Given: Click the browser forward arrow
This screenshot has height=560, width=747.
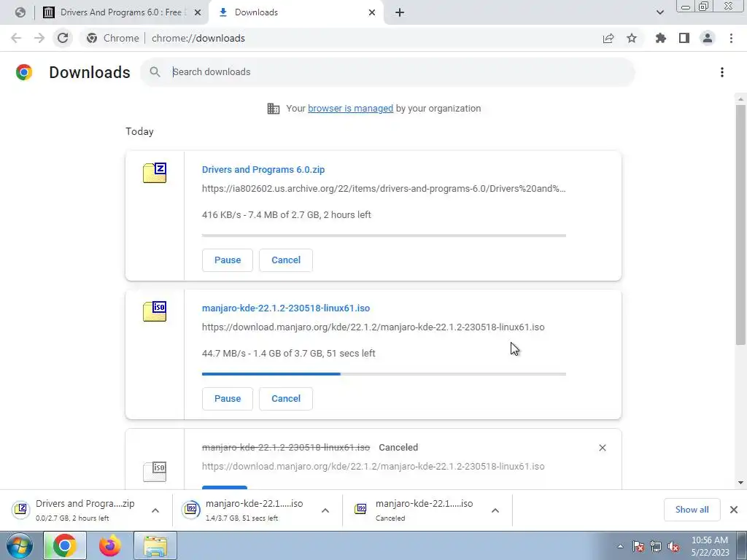Looking at the screenshot, I should tap(39, 38).
